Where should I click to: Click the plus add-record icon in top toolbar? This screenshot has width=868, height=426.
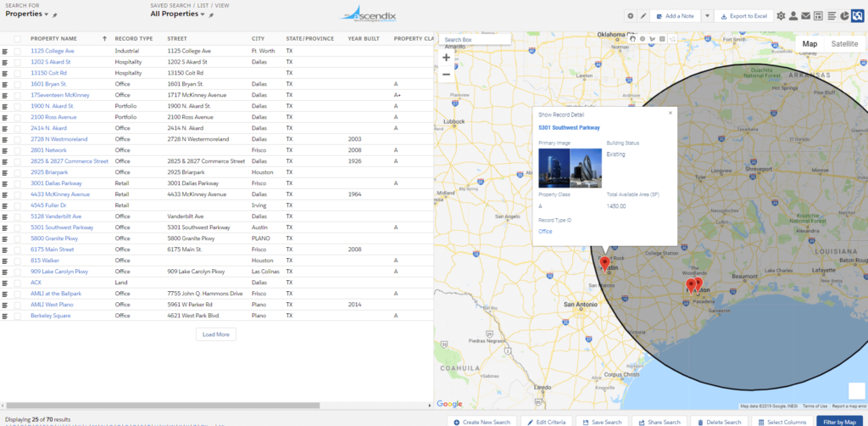(x=631, y=16)
